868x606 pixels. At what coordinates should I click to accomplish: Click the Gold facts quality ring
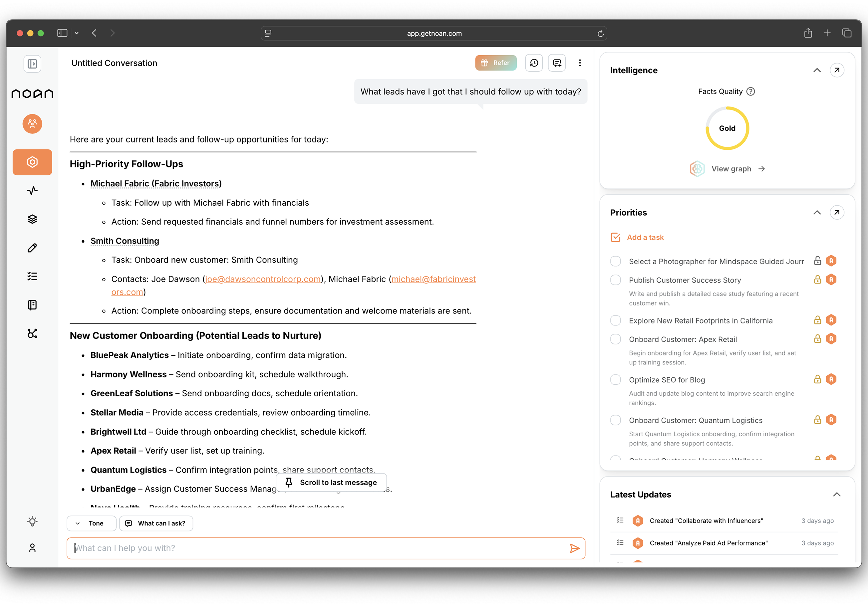727,128
